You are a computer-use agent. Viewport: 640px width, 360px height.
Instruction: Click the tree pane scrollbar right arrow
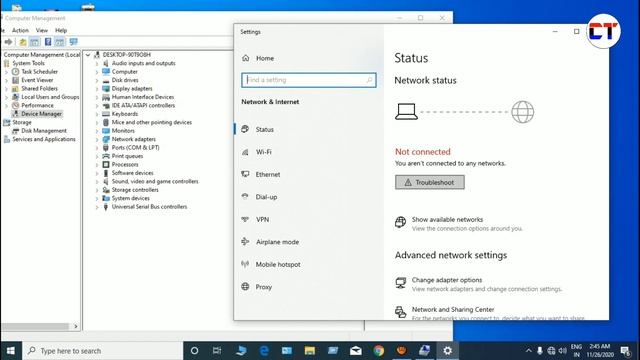(x=76, y=327)
